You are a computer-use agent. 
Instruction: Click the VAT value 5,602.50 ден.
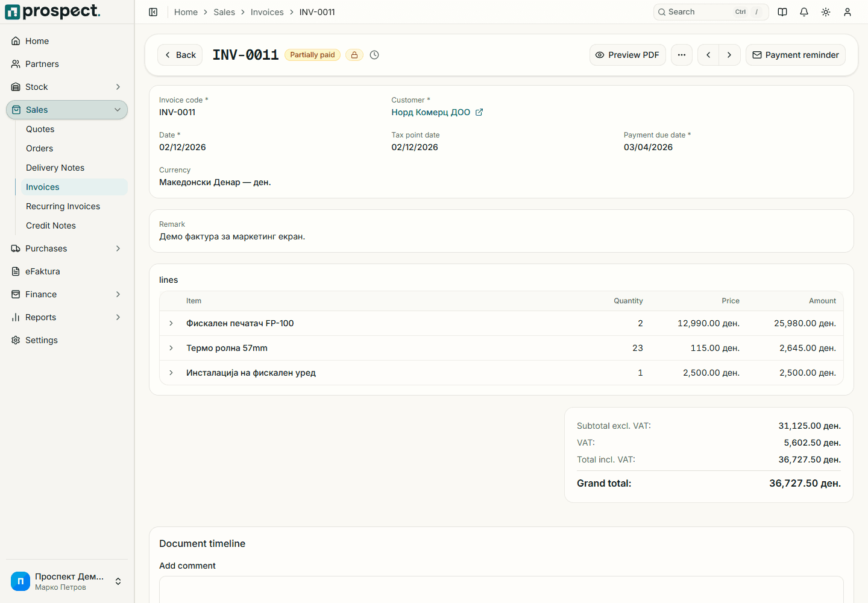pyautogui.click(x=812, y=443)
